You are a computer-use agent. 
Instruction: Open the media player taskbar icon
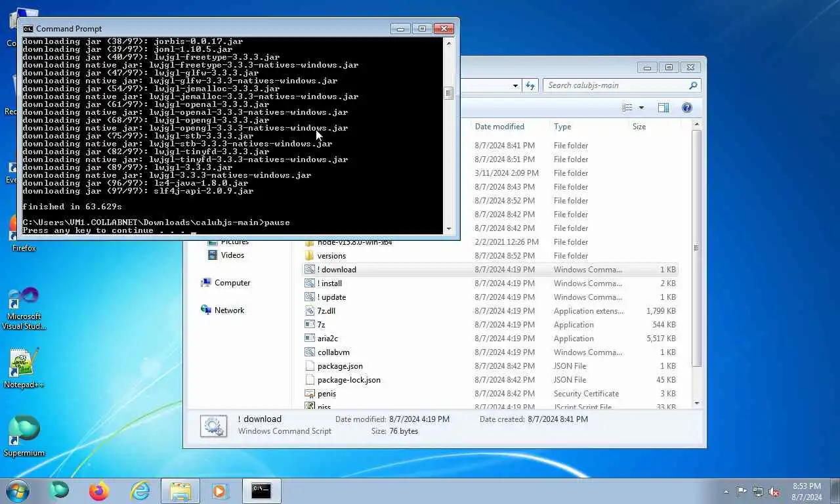(220, 490)
